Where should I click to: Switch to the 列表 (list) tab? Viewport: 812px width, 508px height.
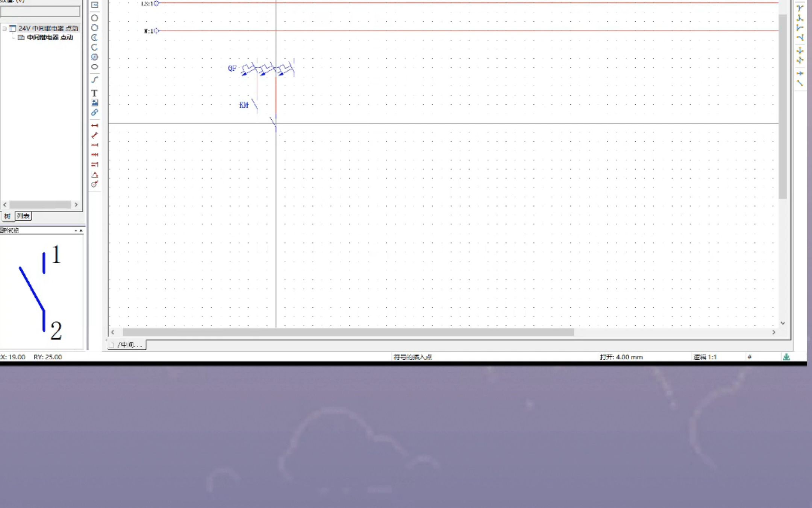(23, 216)
